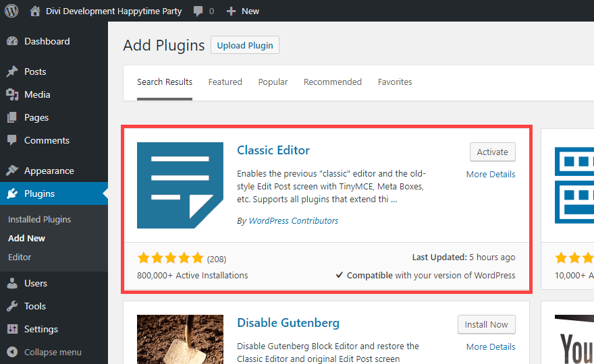Open Appearance brush icon in sidebar

12,171
